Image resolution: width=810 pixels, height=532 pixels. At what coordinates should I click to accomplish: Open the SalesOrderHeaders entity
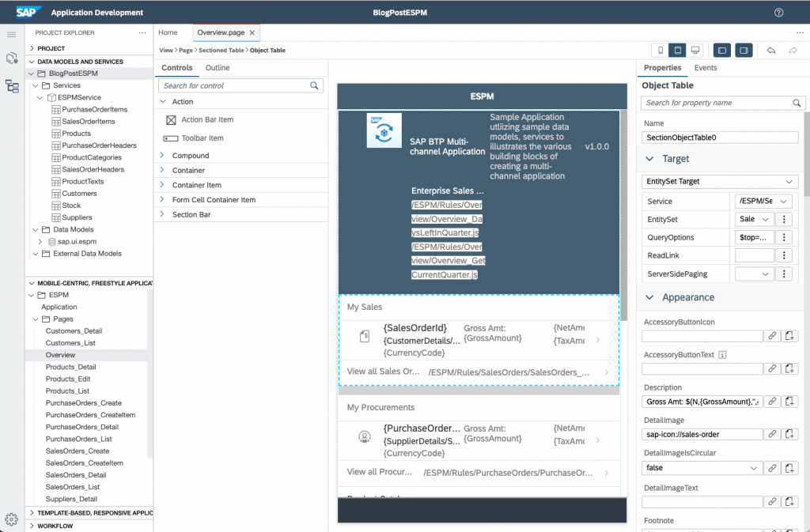pyautogui.click(x=93, y=169)
